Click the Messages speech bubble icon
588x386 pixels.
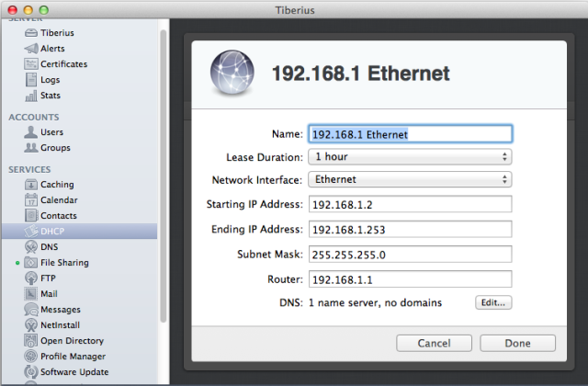[30, 310]
